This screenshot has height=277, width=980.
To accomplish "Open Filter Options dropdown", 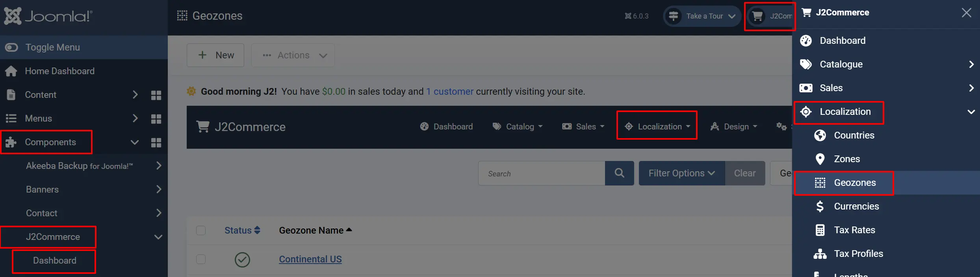I will (682, 173).
